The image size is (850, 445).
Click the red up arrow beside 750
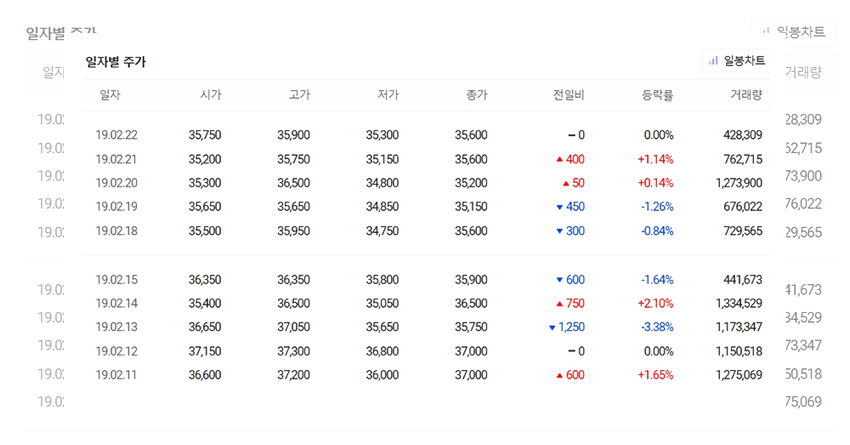pyautogui.click(x=559, y=304)
